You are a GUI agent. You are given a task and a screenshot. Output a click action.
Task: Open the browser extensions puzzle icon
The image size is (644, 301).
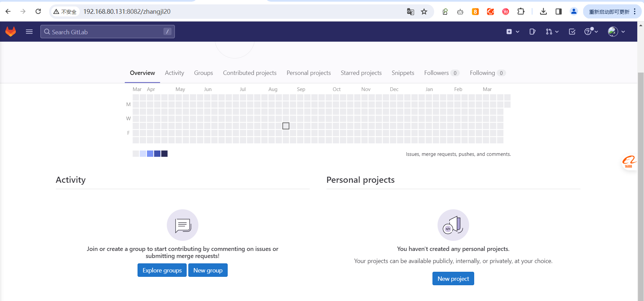tap(521, 12)
